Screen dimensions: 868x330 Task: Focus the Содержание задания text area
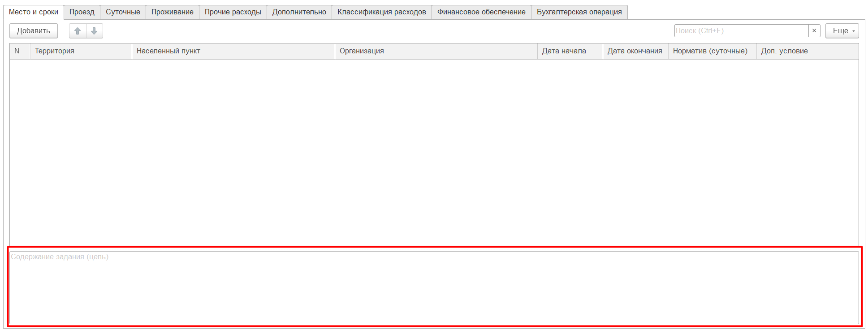434,287
